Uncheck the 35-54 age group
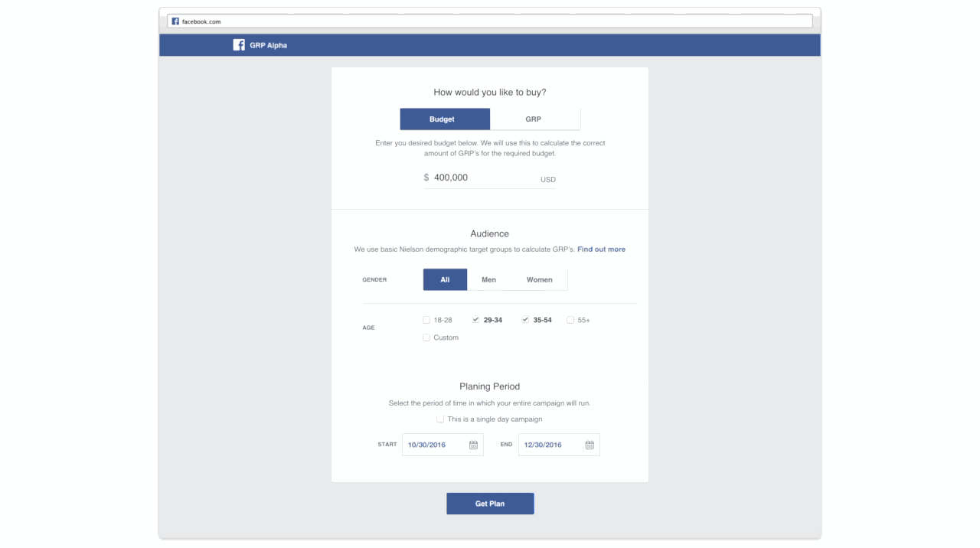 pyautogui.click(x=525, y=320)
